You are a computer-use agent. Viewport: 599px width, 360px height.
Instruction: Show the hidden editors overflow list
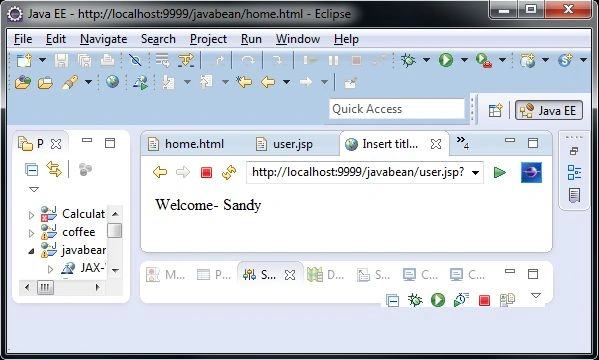[463, 143]
